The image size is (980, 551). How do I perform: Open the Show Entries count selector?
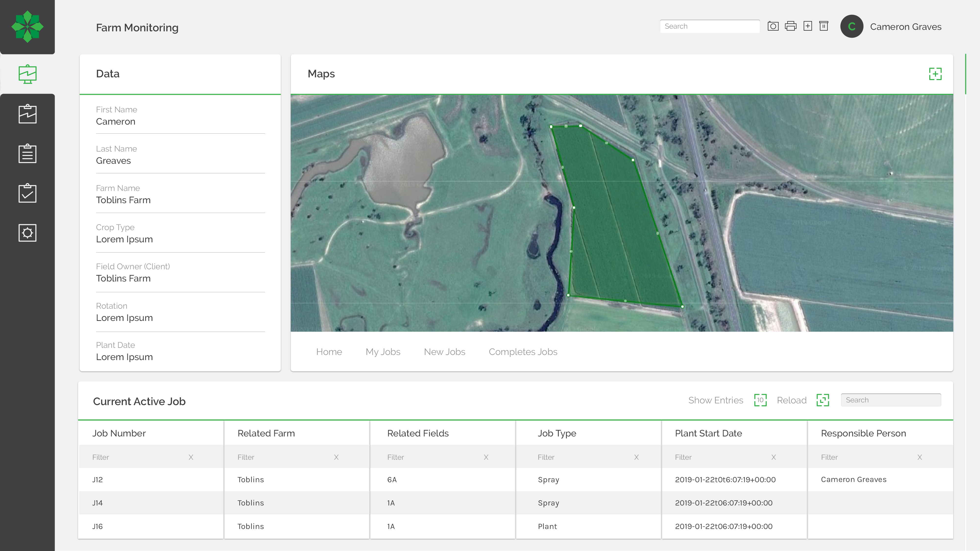[x=760, y=400]
